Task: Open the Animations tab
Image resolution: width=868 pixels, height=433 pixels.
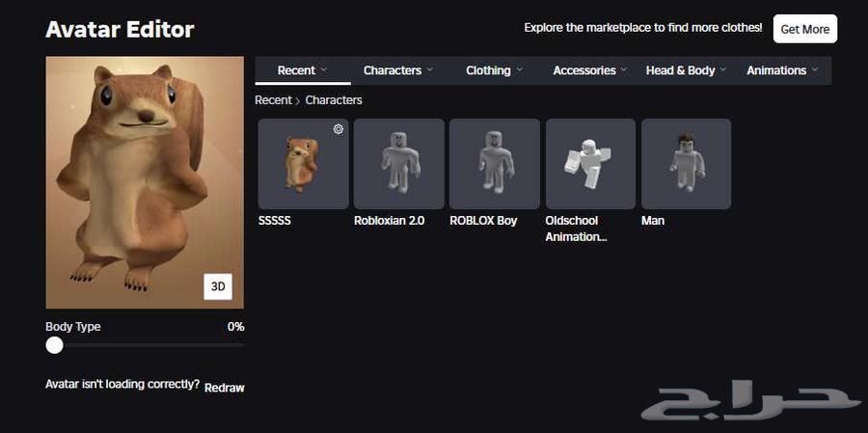Action: click(x=782, y=70)
